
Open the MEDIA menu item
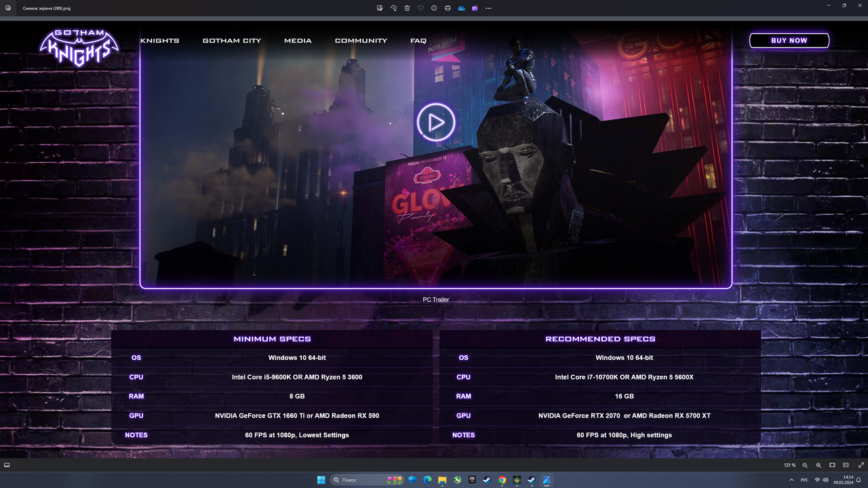pyautogui.click(x=298, y=41)
